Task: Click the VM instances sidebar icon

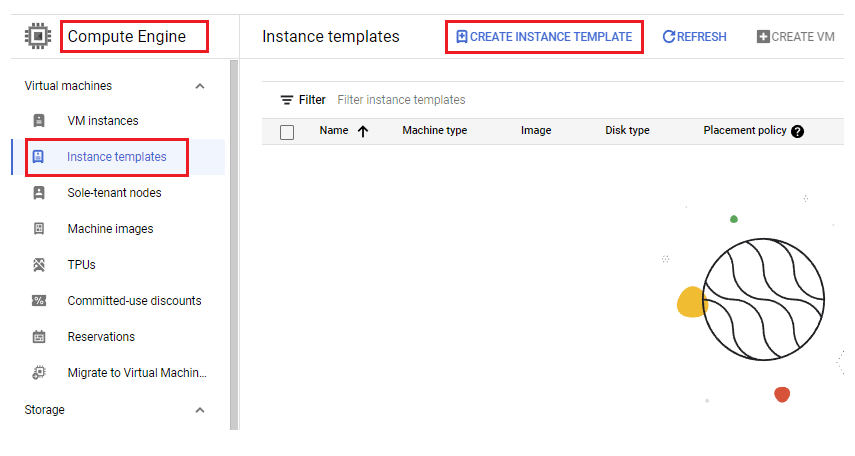Action: pyautogui.click(x=39, y=121)
